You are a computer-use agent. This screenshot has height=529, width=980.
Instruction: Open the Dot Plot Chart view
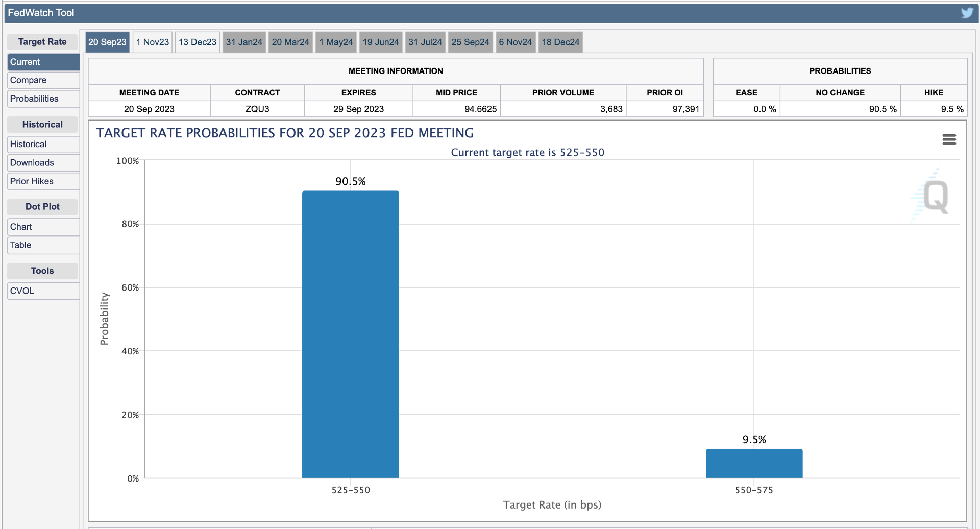coord(43,227)
